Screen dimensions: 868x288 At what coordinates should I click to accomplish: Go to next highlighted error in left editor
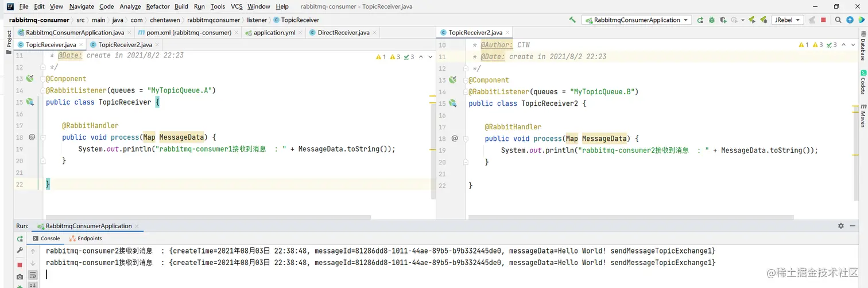pyautogui.click(x=431, y=57)
